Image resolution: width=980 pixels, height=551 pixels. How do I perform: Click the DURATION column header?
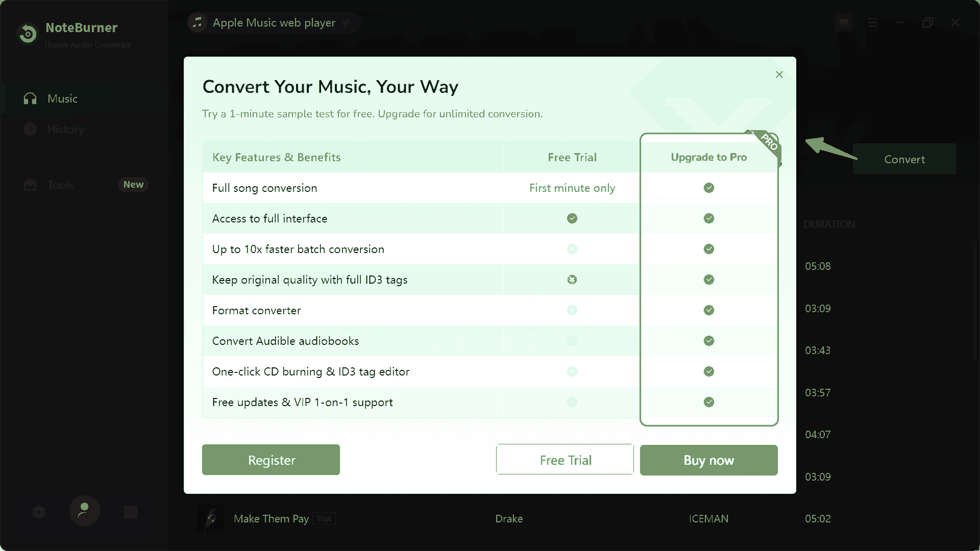(x=829, y=224)
